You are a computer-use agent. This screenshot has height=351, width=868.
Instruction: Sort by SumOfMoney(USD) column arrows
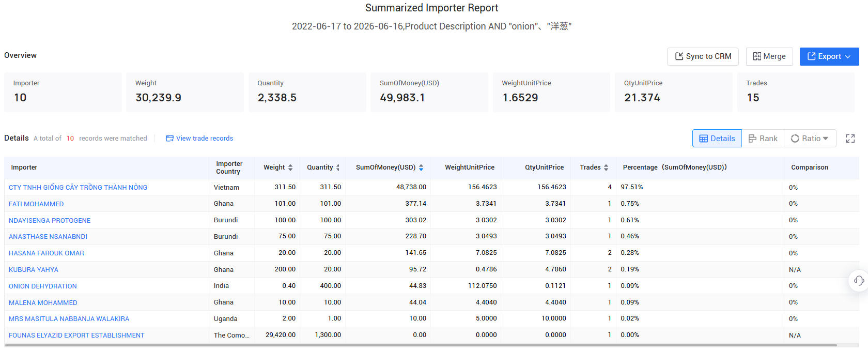[421, 167]
